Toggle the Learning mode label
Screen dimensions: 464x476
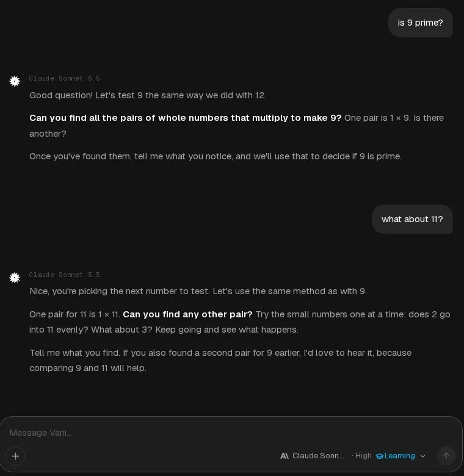click(x=400, y=456)
